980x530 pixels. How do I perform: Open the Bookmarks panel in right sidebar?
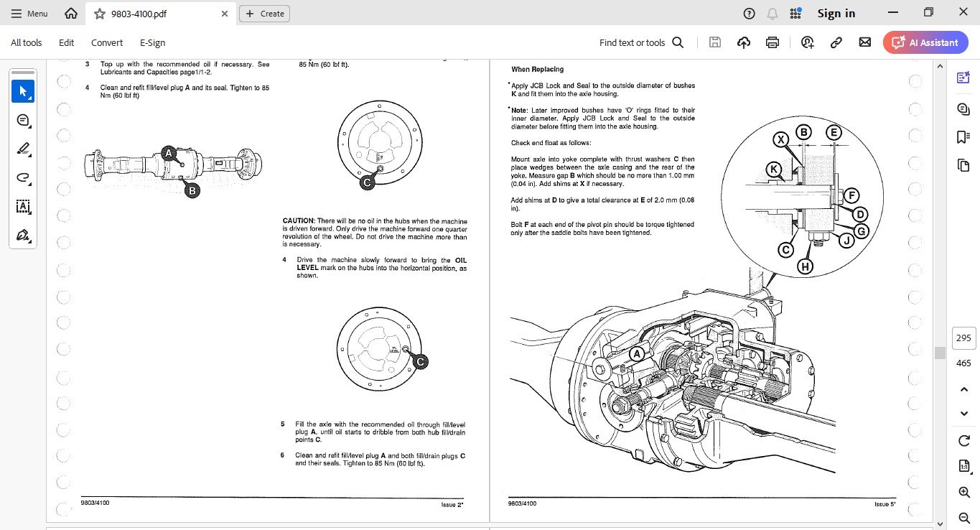click(x=963, y=137)
